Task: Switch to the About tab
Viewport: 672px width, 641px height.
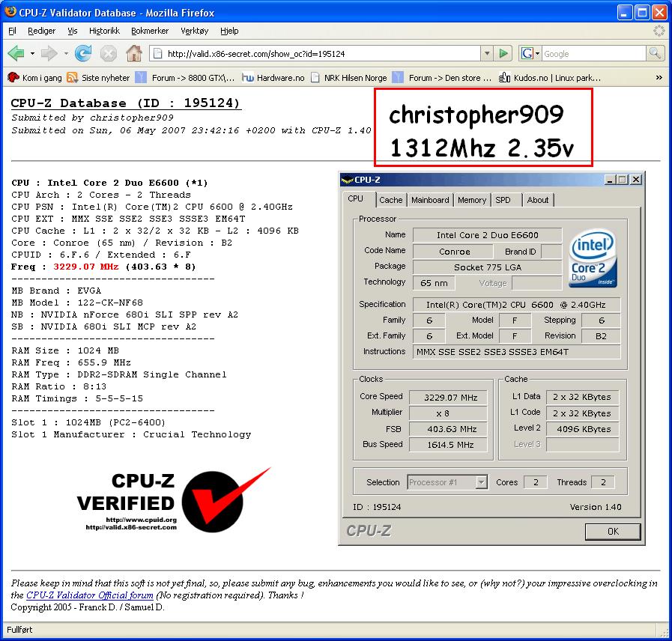Action: (538, 200)
